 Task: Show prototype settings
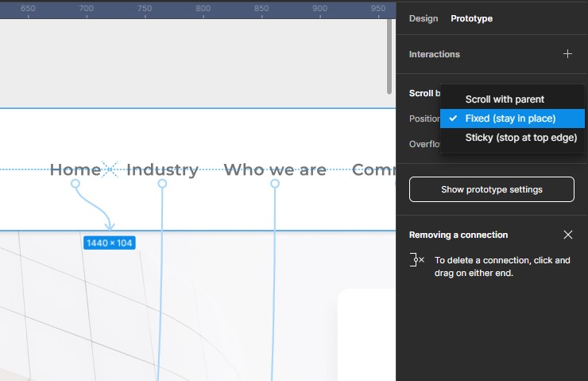coord(491,189)
